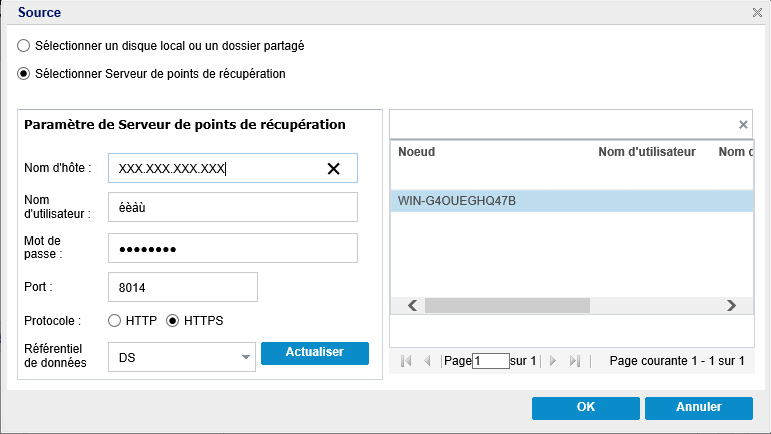Choose HTTPS protocol
The height and width of the screenshot is (434, 771).
pyautogui.click(x=173, y=321)
